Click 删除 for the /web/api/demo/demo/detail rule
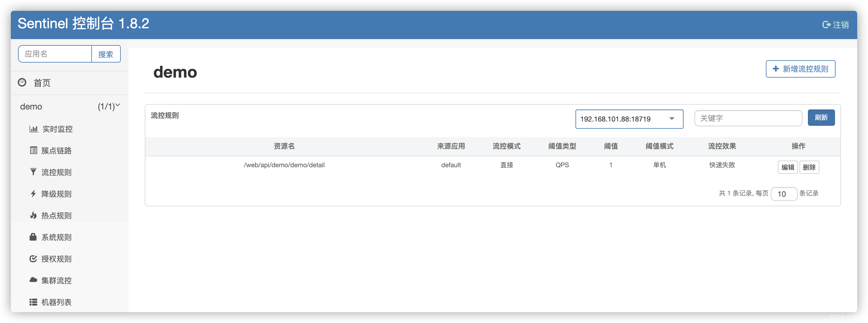This screenshot has width=868, height=323. pyautogui.click(x=809, y=167)
